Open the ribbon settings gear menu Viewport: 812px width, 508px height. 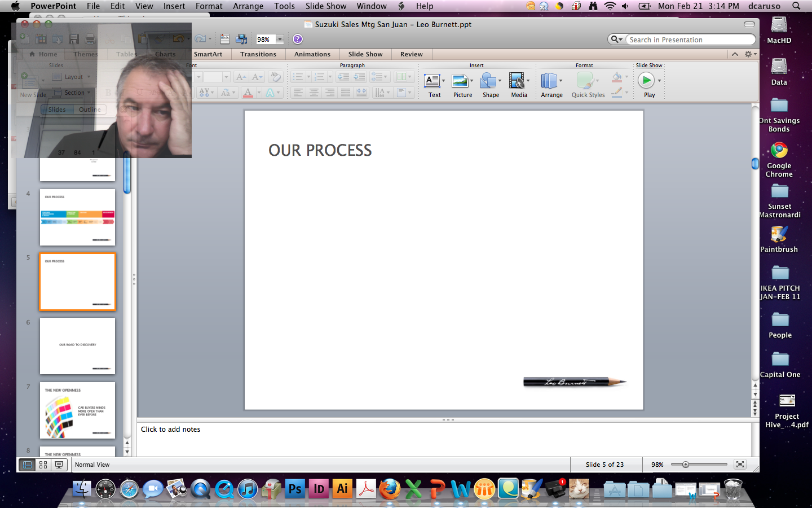coord(749,54)
